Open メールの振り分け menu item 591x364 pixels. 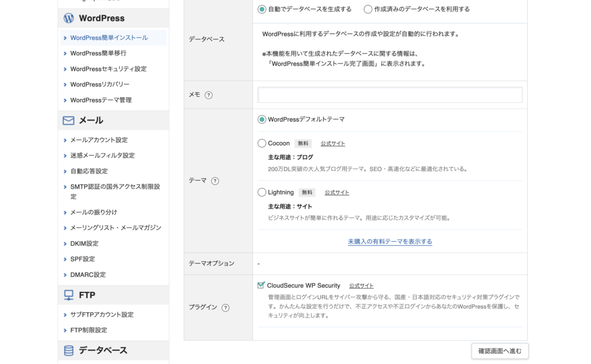point(94,212)
